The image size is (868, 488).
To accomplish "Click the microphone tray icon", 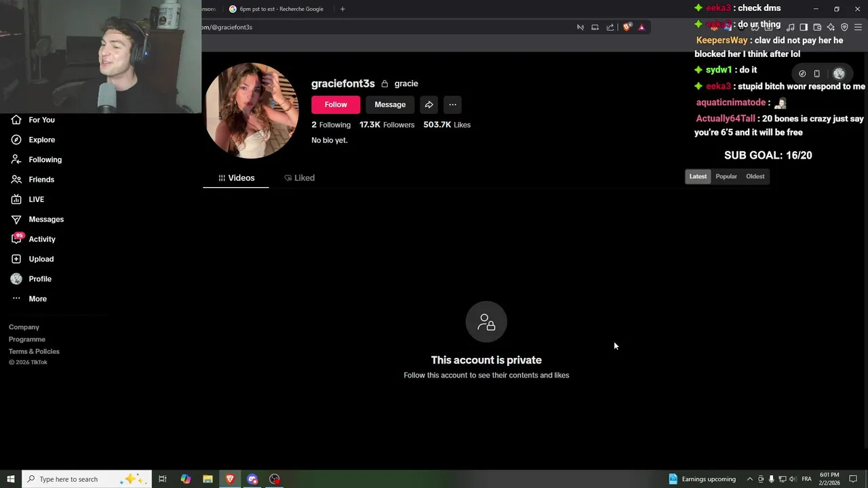I will point(771,479).
